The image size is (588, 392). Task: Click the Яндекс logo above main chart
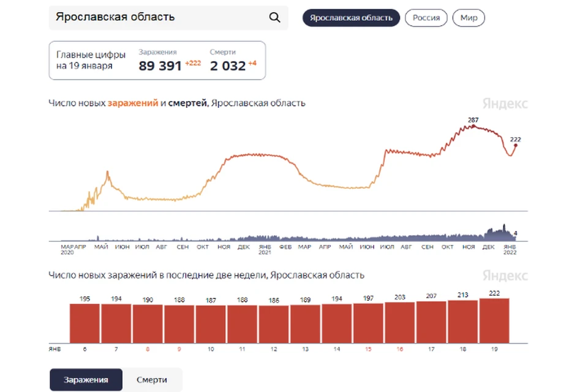[505, 104]
